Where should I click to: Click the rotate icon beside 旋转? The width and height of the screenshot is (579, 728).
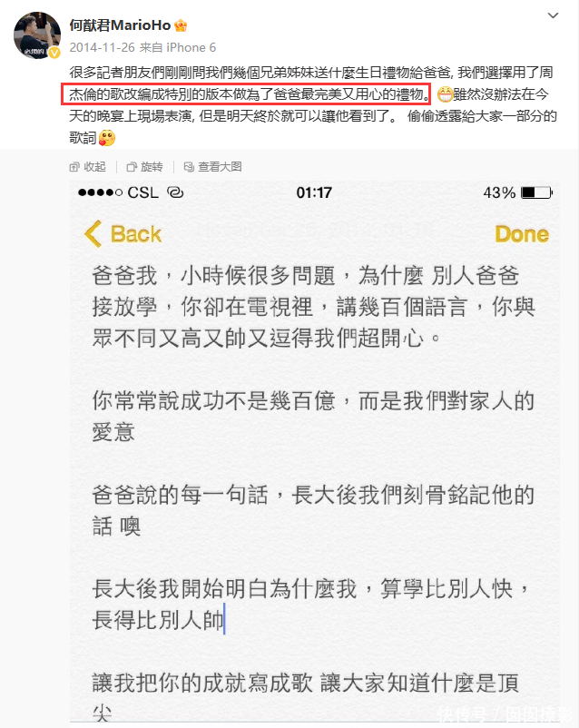132,167
